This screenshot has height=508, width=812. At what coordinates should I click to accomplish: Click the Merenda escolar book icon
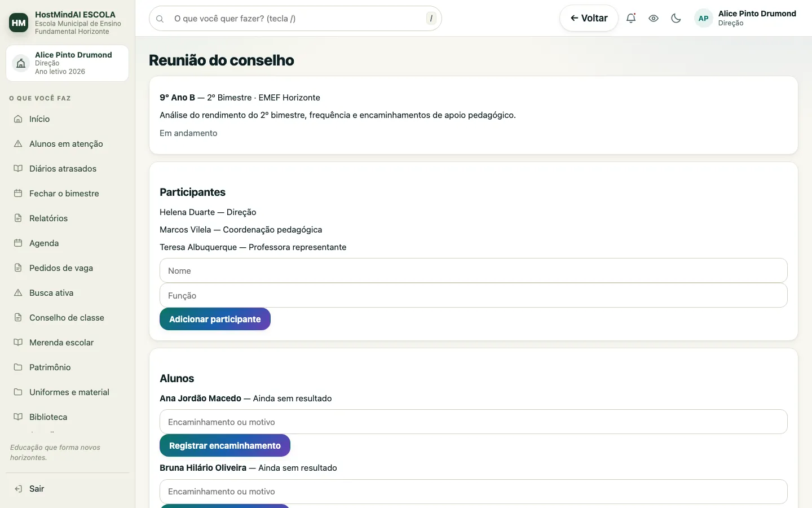pyautogui.click(x=18, y=343)
